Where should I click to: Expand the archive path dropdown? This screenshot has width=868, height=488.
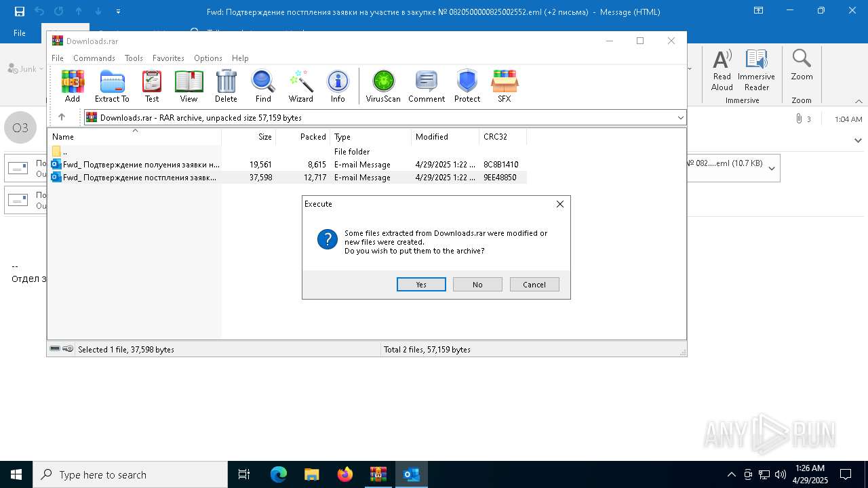click(680, 117)
